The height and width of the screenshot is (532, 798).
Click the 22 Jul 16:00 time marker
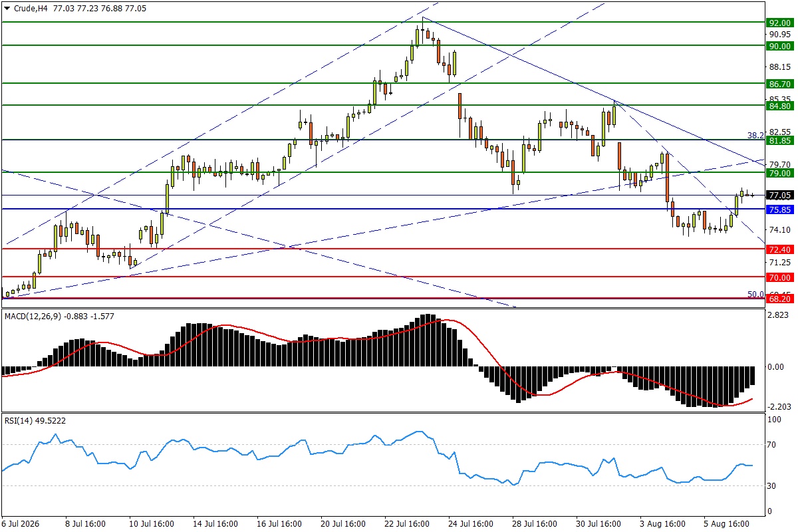point(406,524)
